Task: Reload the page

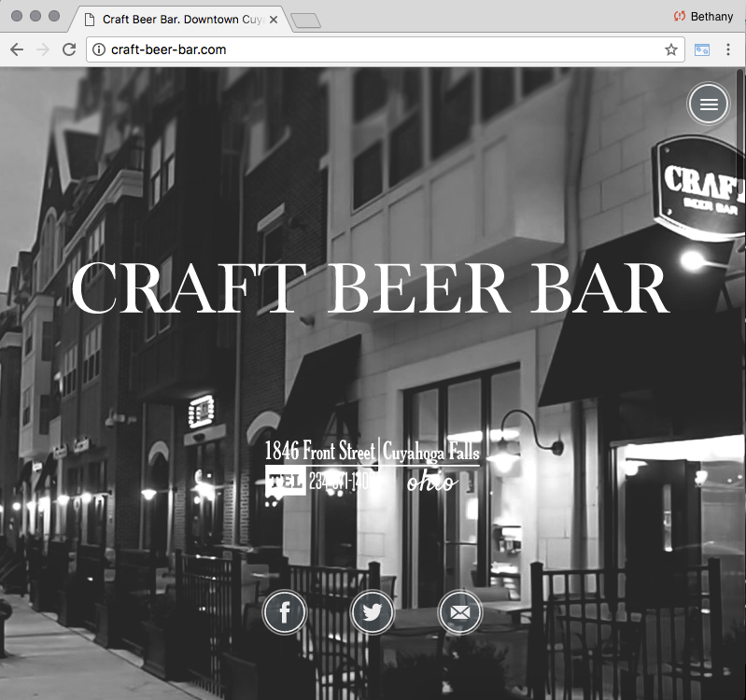Action: [69, 49]
